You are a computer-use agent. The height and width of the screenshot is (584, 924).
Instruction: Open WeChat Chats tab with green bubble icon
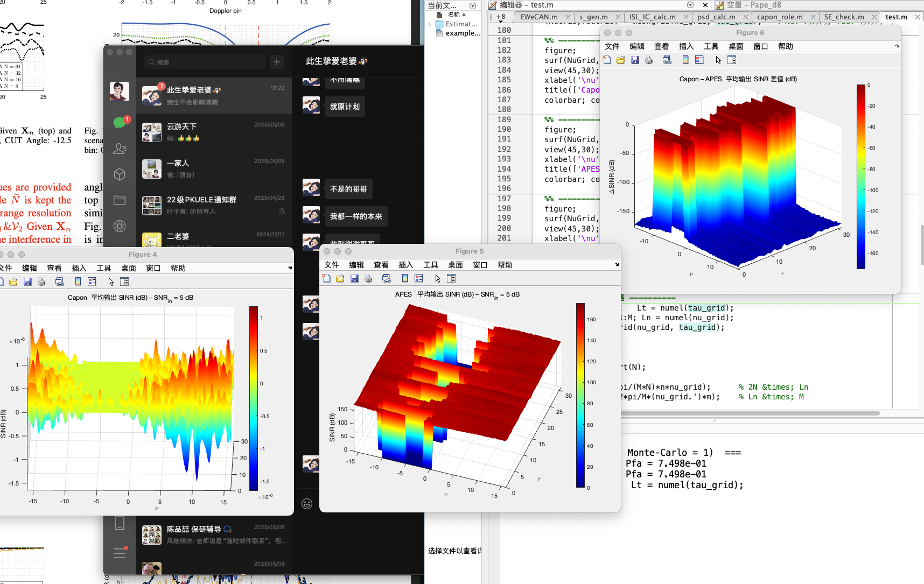pyautogui.click(x=120, y=123)
